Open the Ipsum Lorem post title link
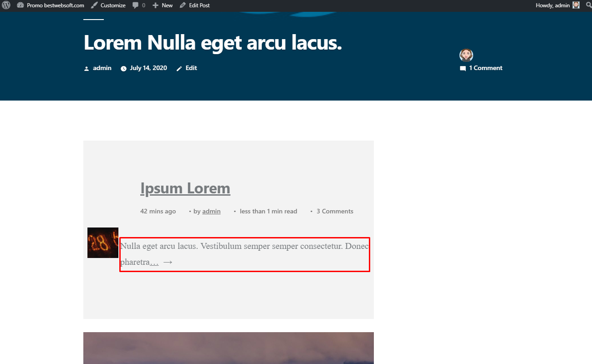The width and height of the screenshot is (592, 364). pos(185,188)
